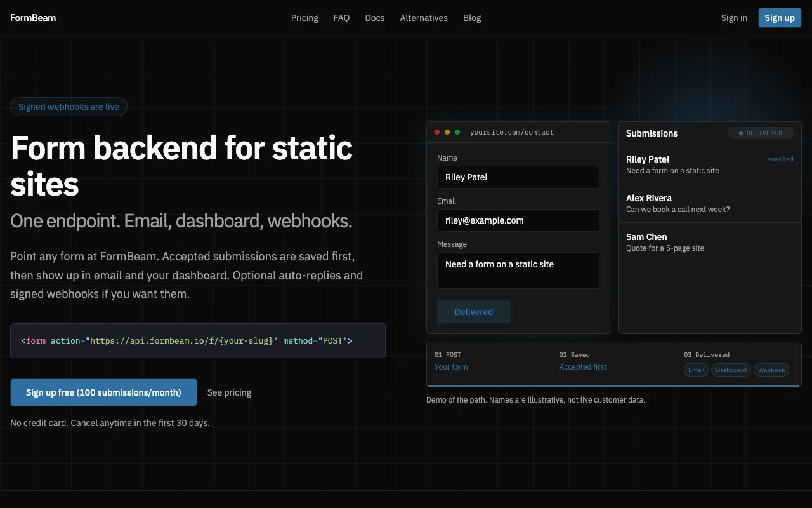Click the emailed tag on Riley Patel
The width and height of the screenshot is (812, 508).
pos(780,159)
